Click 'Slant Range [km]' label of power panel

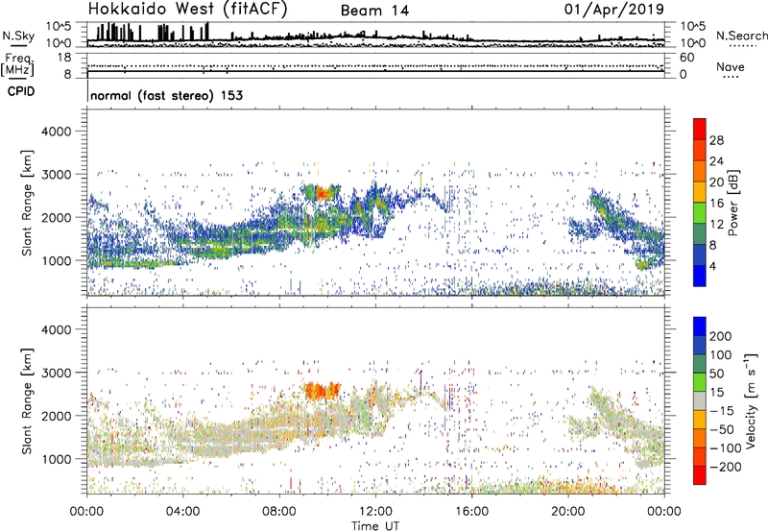point(27,203)
